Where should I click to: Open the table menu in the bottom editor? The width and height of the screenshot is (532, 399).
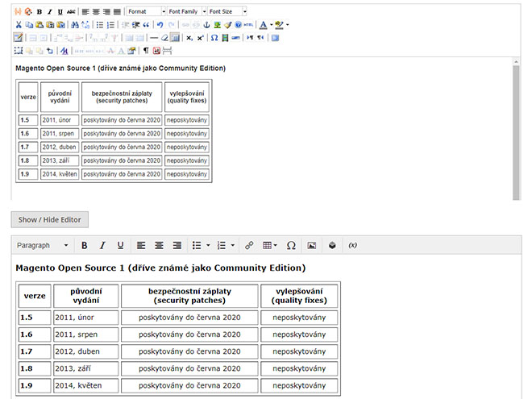click(270, 245)
